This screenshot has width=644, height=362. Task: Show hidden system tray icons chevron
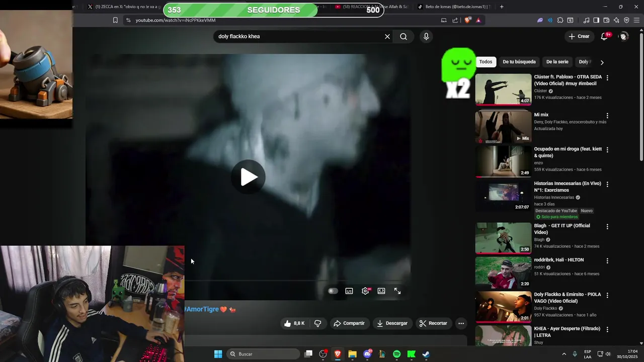[x=564, y=354]
